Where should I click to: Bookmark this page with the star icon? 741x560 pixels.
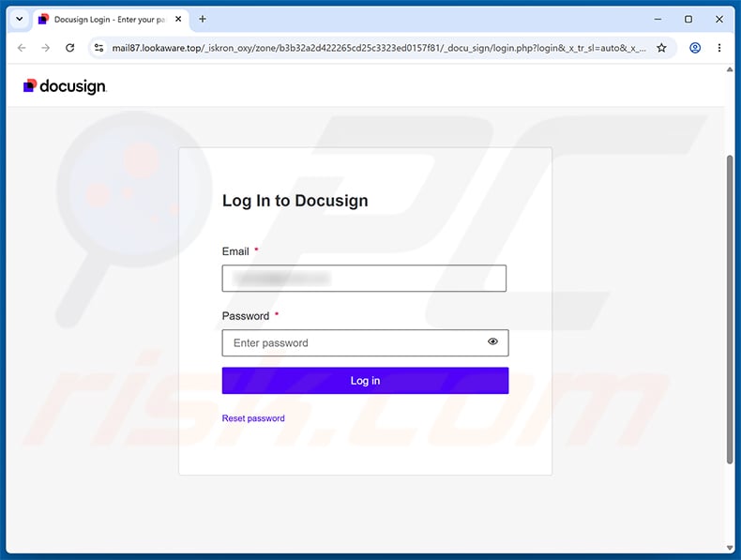661,48
